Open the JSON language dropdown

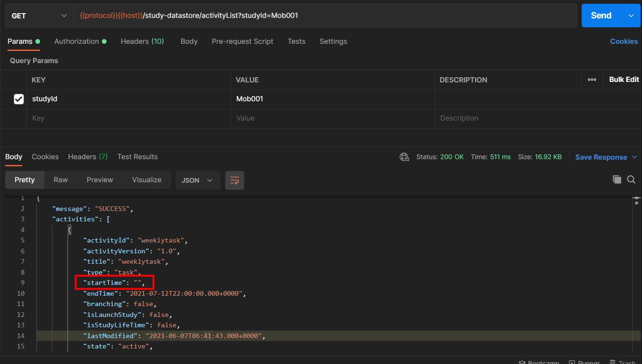tap(198, 180)
